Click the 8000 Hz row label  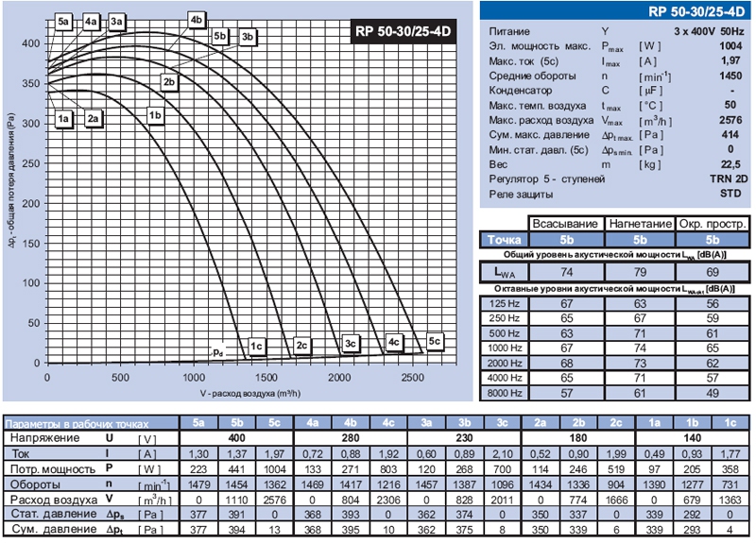point(506,394)
